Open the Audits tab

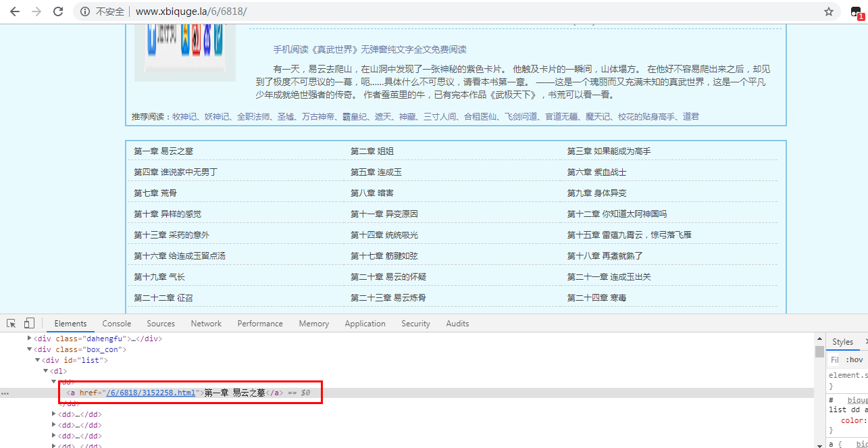pos(457,324)
